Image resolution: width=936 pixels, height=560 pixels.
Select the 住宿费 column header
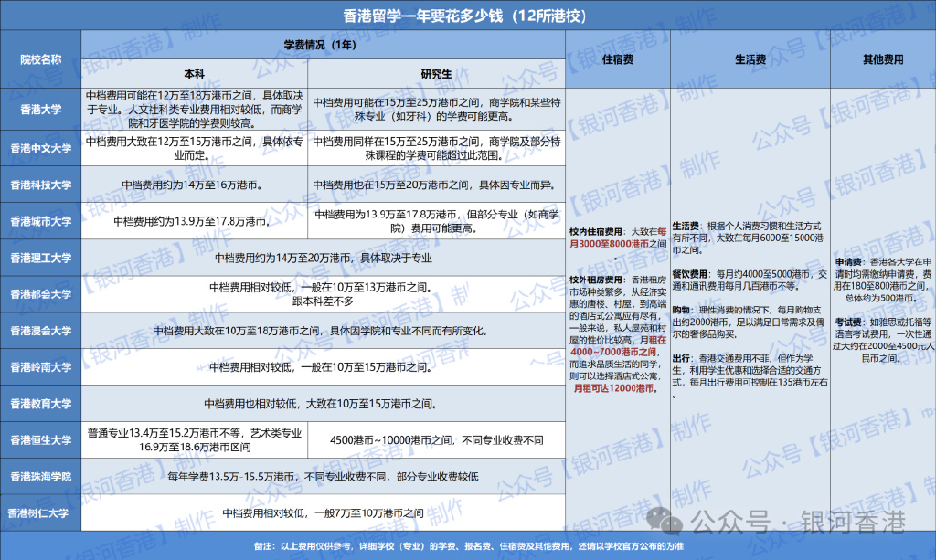click(618, 59)
